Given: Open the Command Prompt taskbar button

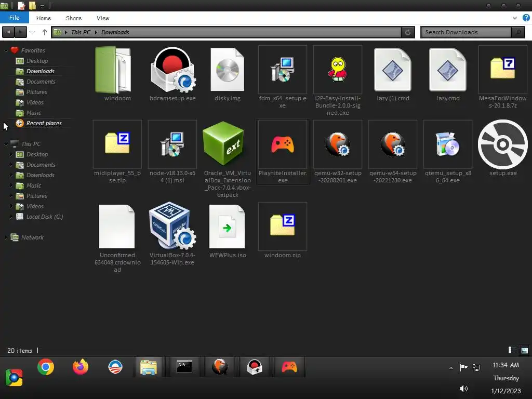Looking at the screenshot, I should (184, 367).
